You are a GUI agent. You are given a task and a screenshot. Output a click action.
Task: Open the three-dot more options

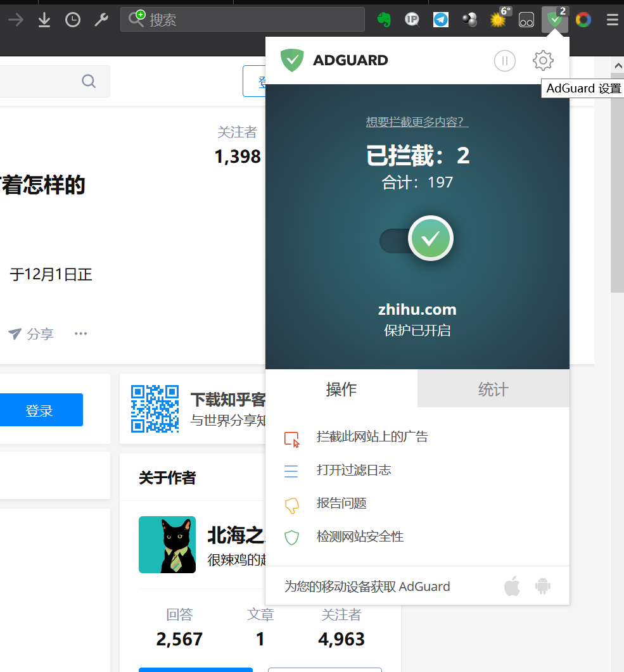click(80, 333)
